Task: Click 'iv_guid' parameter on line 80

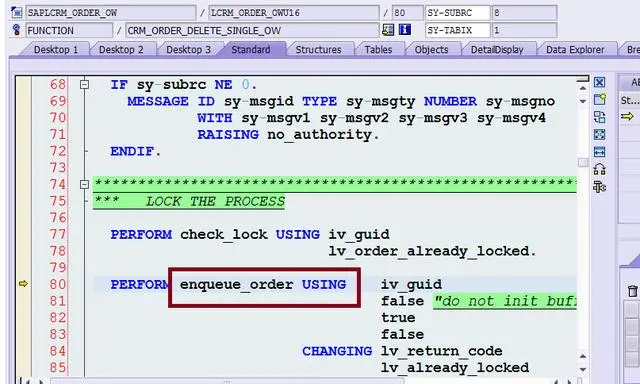Action: point(411,284)
